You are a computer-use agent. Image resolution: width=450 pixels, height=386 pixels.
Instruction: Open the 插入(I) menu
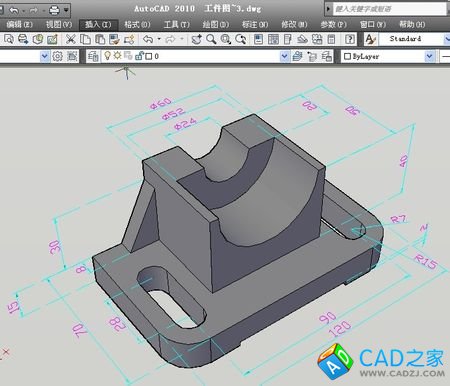(98, 24)
